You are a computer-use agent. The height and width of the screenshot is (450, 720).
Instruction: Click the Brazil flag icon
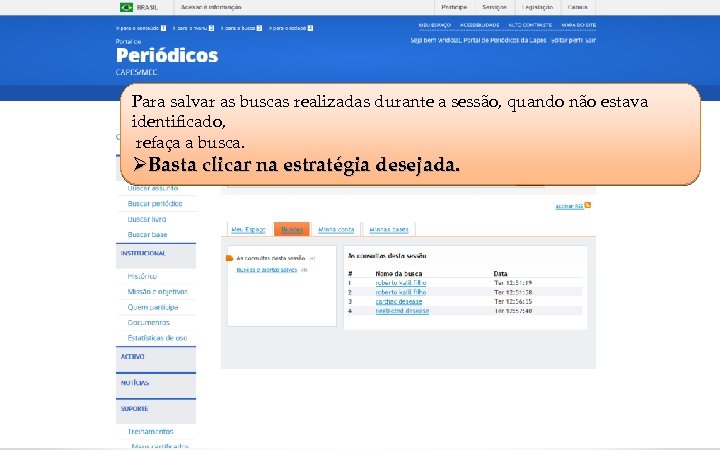(126, 7)
